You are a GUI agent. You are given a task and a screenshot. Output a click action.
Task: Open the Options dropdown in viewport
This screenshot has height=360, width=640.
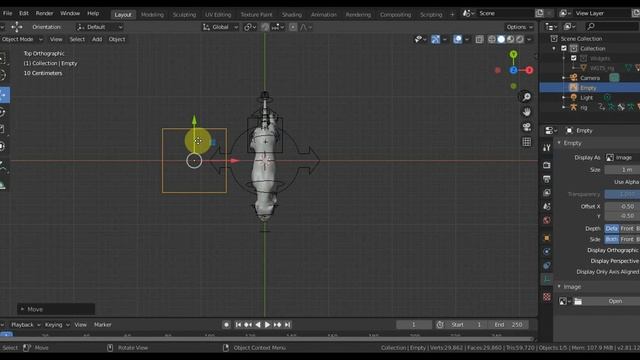[519, 27]
